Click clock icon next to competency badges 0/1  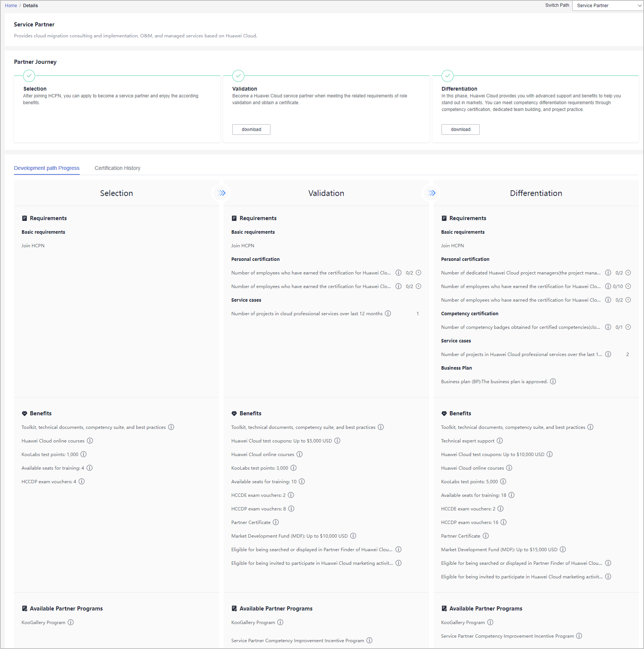click(x=628, y=327)
